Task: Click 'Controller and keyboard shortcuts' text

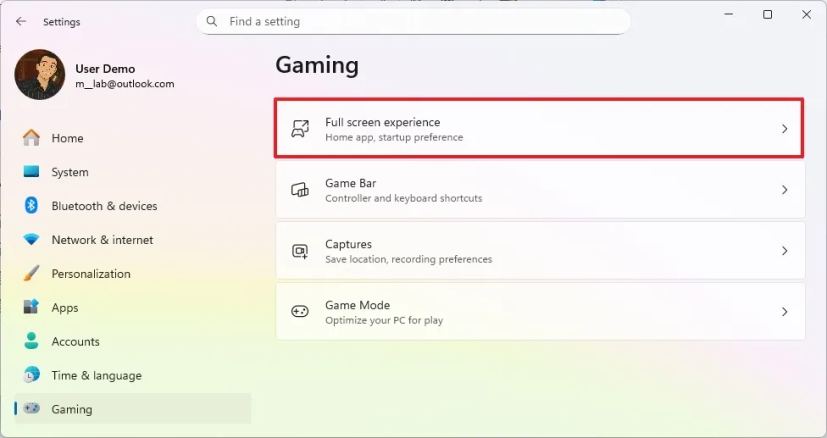Action: [403, 198]
